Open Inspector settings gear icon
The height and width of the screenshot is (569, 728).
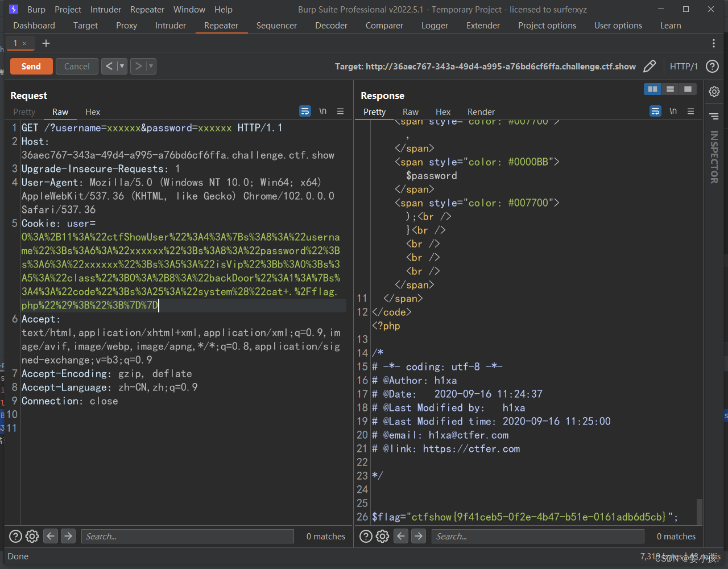pos(714,92)
